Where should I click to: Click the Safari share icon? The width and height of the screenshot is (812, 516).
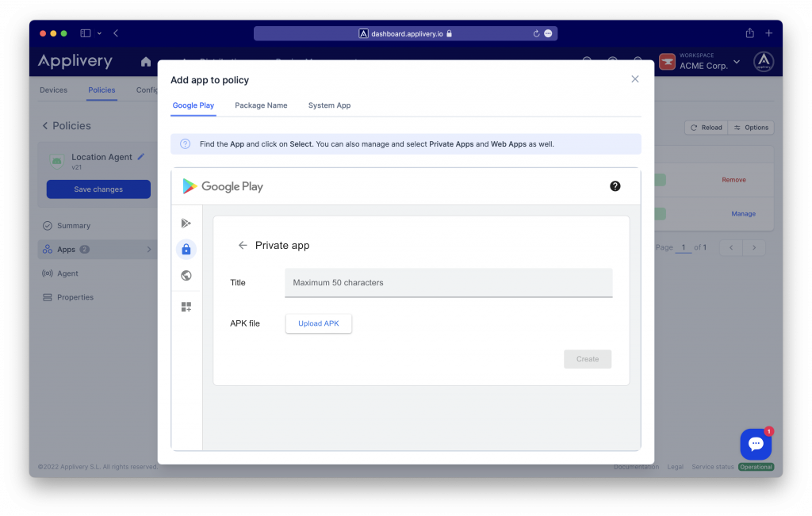click(x=749, y=33)
